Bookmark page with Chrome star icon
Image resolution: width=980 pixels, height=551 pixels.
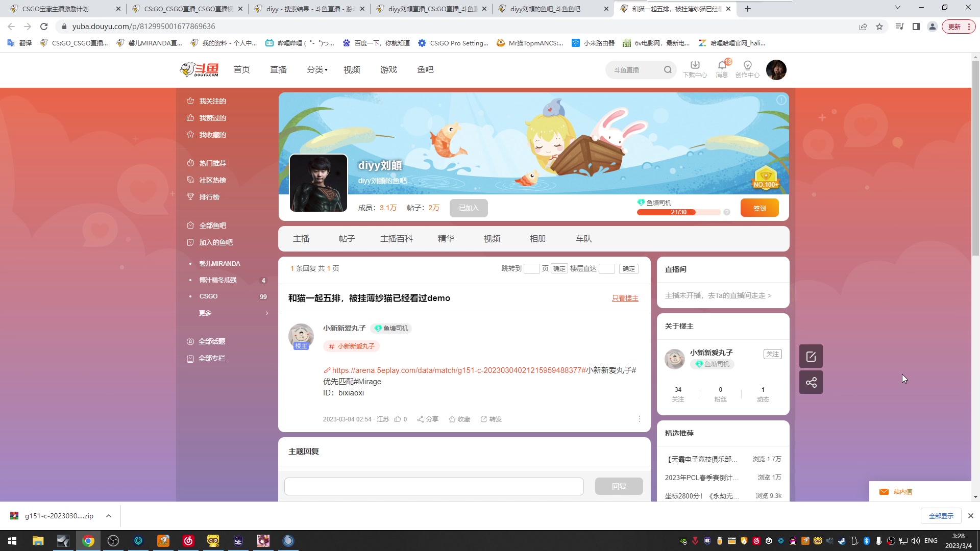coord(879,27)
